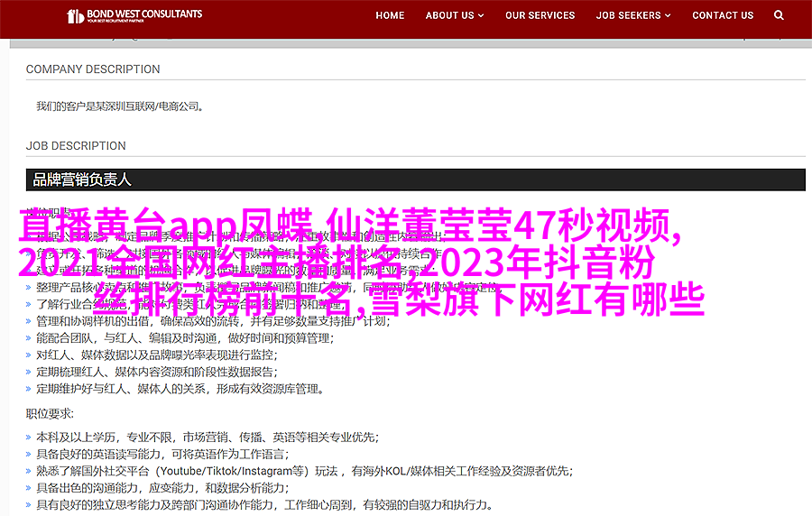Open the CONTACT US page

(x=723, y=15)
